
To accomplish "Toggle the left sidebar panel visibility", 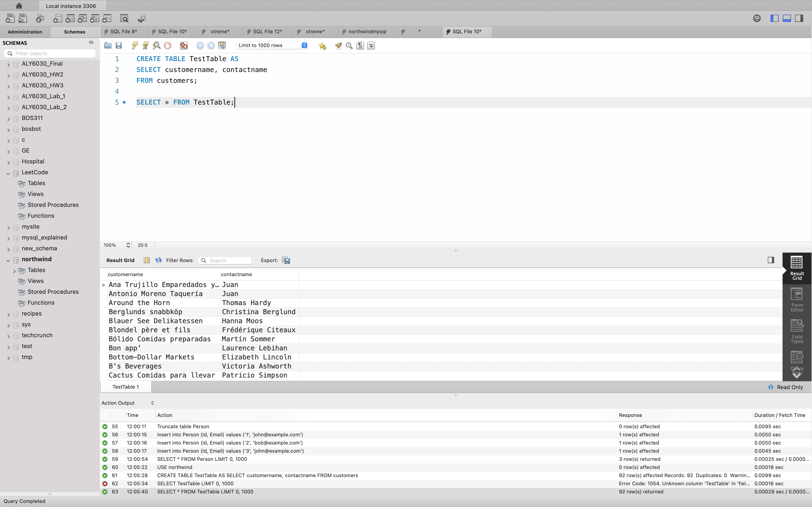I will (774, 18).
